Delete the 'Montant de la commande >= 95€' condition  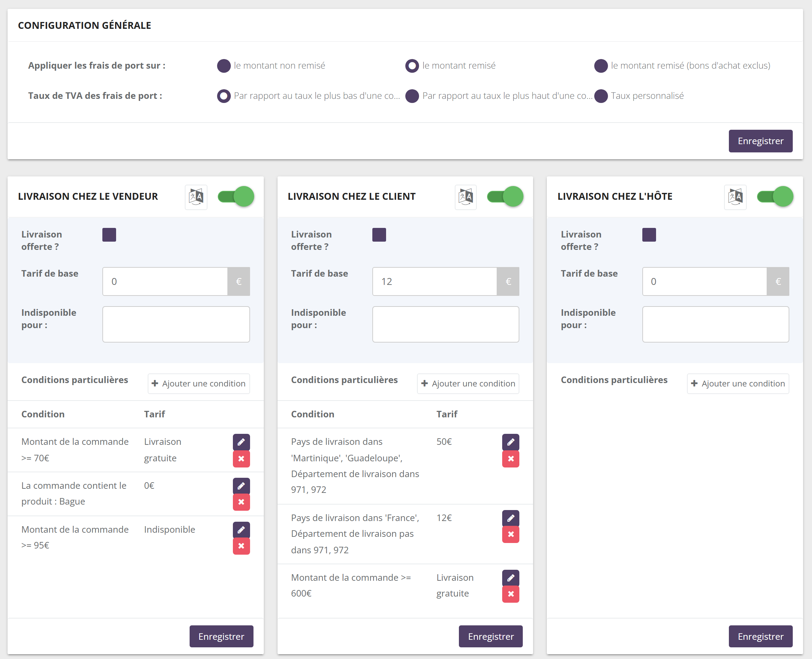click(x=241, y=546)
